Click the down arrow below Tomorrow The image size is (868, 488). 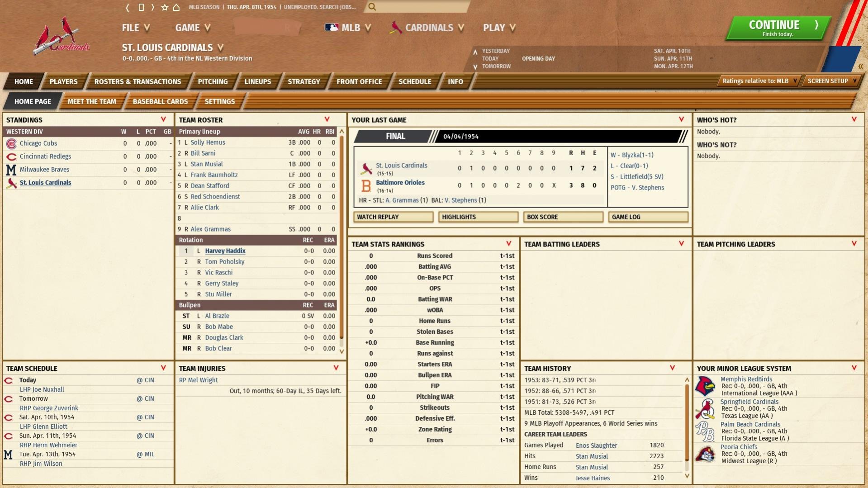(475, 66)
